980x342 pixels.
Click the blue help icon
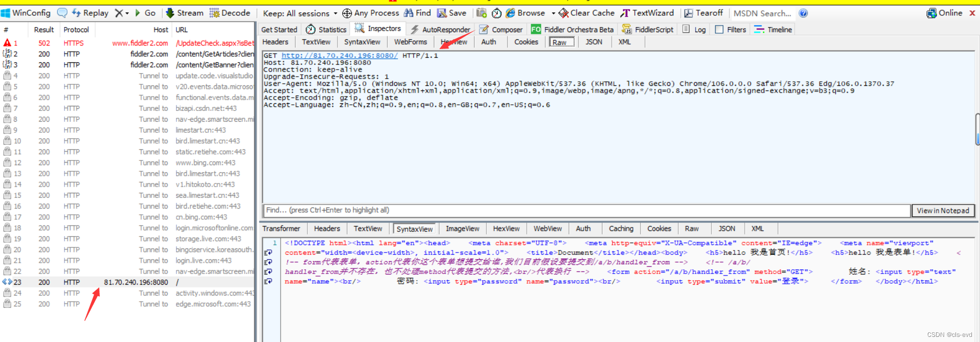pos(803,13)
